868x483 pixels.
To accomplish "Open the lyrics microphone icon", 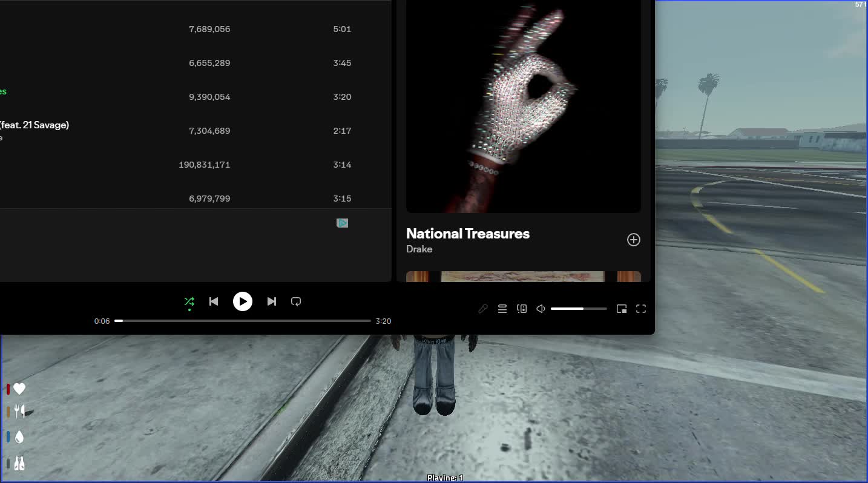I will [483, 309].
